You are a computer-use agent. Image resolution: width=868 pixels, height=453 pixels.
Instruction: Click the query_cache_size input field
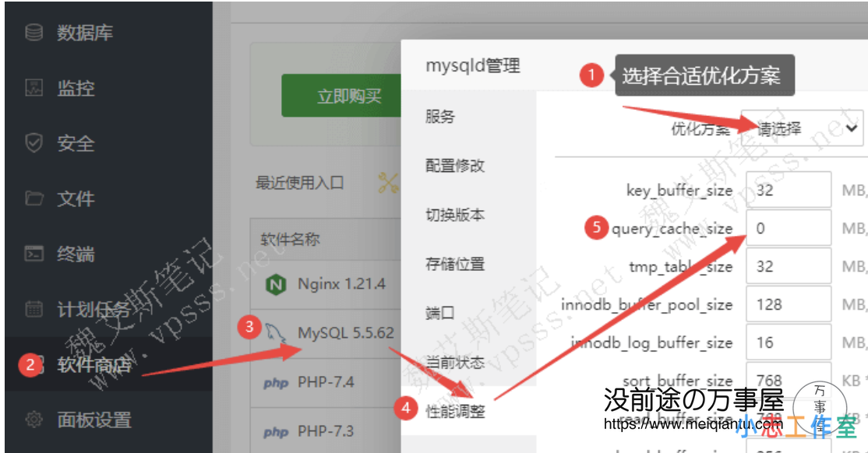coord(787,227)
